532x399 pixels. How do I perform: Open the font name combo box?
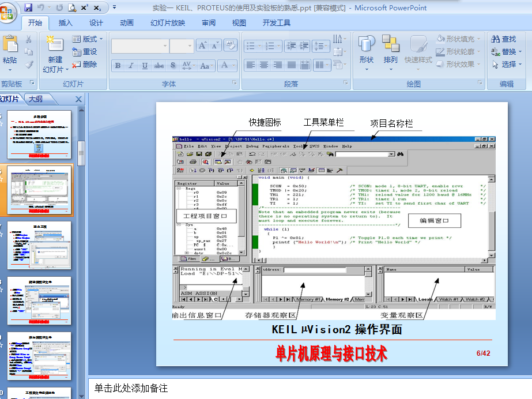click(x=140, y=46)
